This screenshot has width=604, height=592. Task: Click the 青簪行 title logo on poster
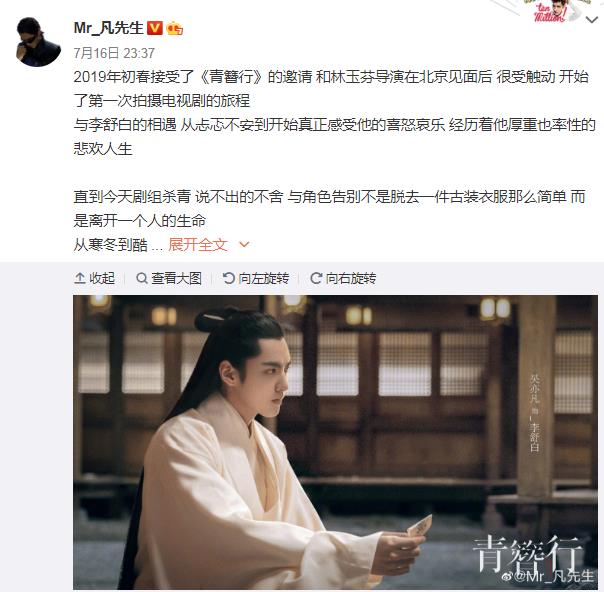527,553
